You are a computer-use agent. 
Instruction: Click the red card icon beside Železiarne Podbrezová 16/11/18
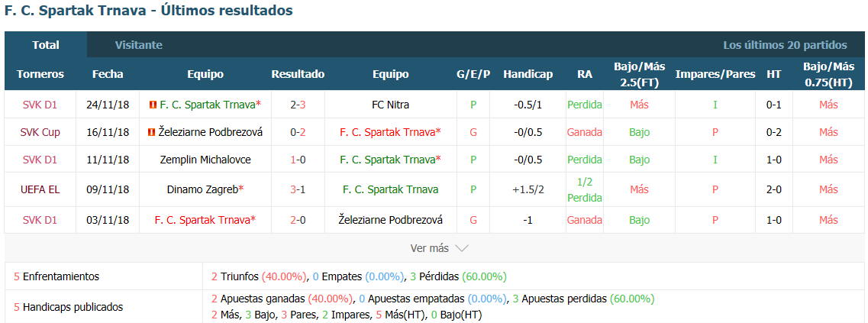pyautogui.click(x=150, y=132)
